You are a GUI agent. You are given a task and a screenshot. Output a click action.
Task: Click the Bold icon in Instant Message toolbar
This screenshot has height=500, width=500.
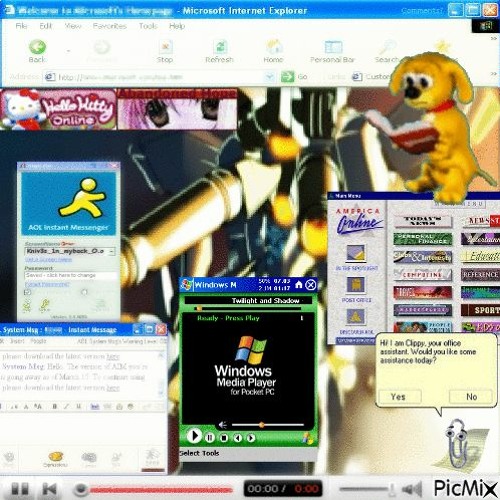click(55, 406)
